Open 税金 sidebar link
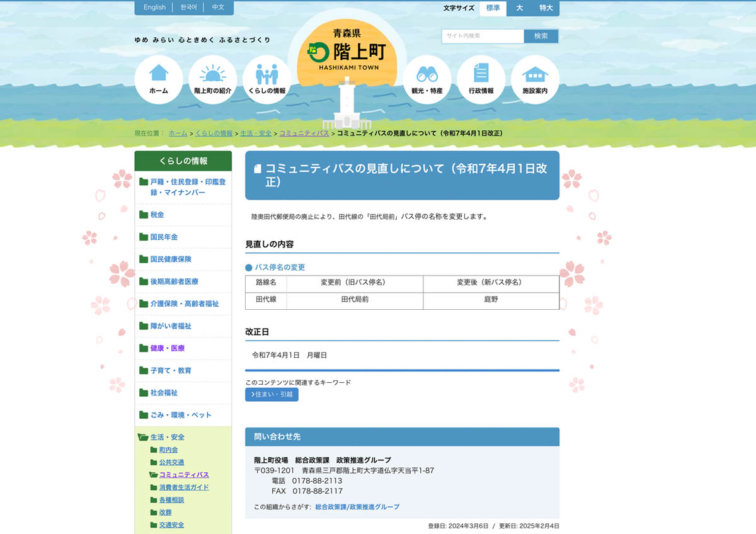Image resolution: width=756 pixels, height=534 pixels. coord(157,215)
